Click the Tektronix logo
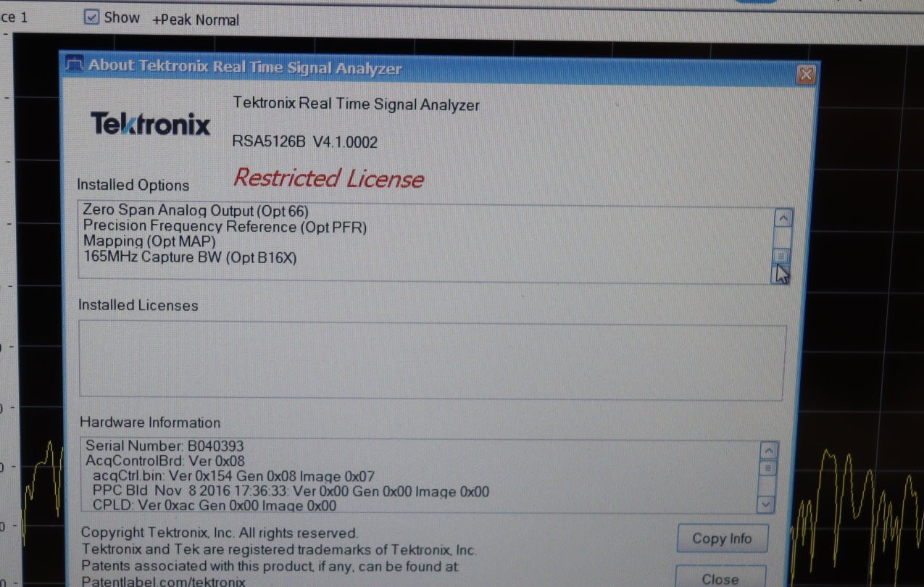The image size is (924, 587). tap(150, 123)
